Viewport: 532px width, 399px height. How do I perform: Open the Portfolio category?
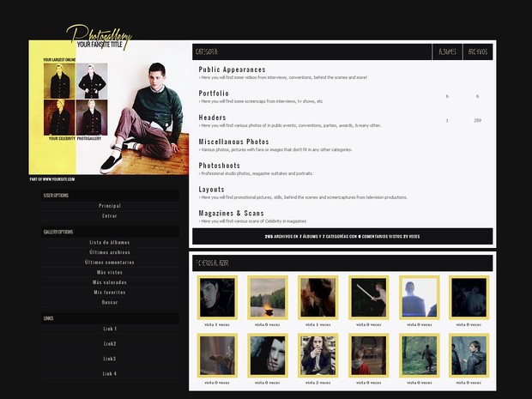[214, 94]
